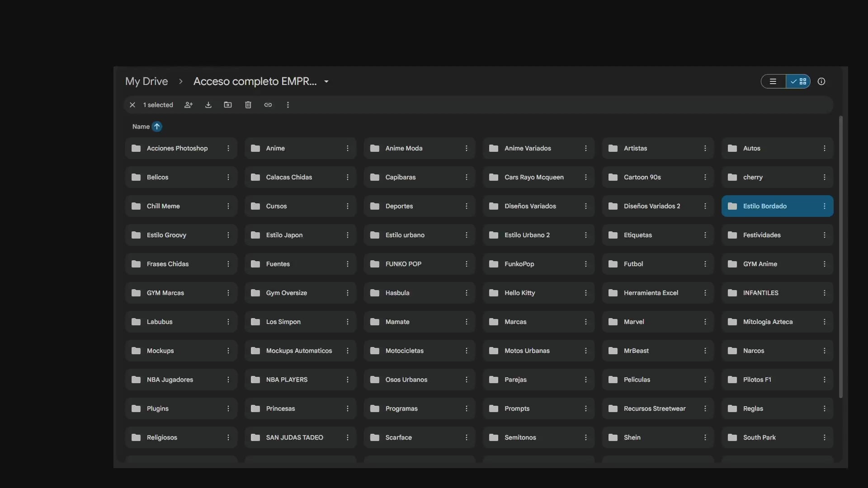Select the Herramienta Excel folder
This screenshot has width=868, height=488.
[x=658, y=293]
